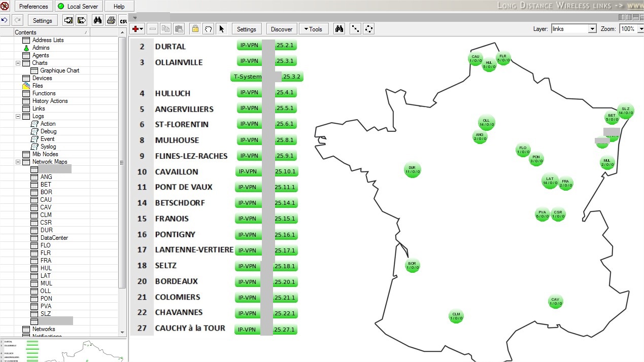This screenshot has height=362, width=644.
Task: Collapse the Logs tree node
Action: (x=18, y=116)
